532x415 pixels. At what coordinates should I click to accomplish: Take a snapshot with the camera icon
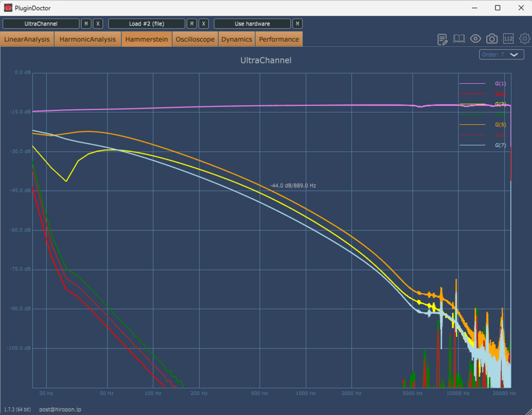(x=492, y=38)
